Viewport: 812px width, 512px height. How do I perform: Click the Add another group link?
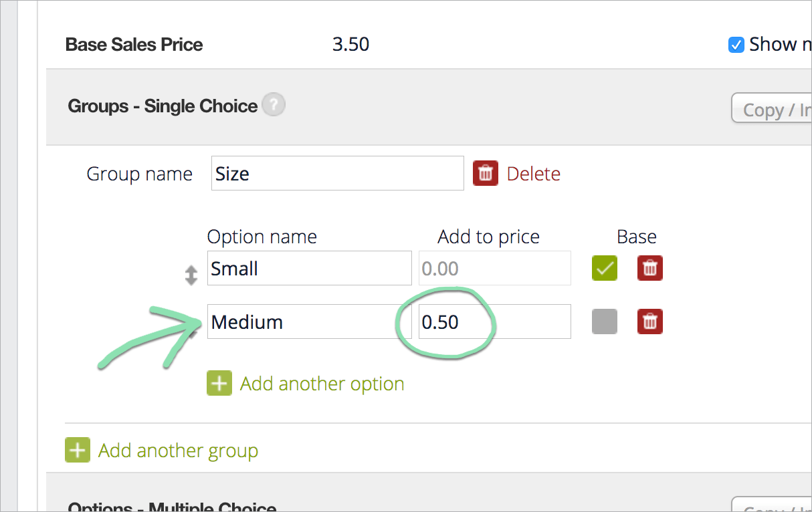tap(179, 451)
